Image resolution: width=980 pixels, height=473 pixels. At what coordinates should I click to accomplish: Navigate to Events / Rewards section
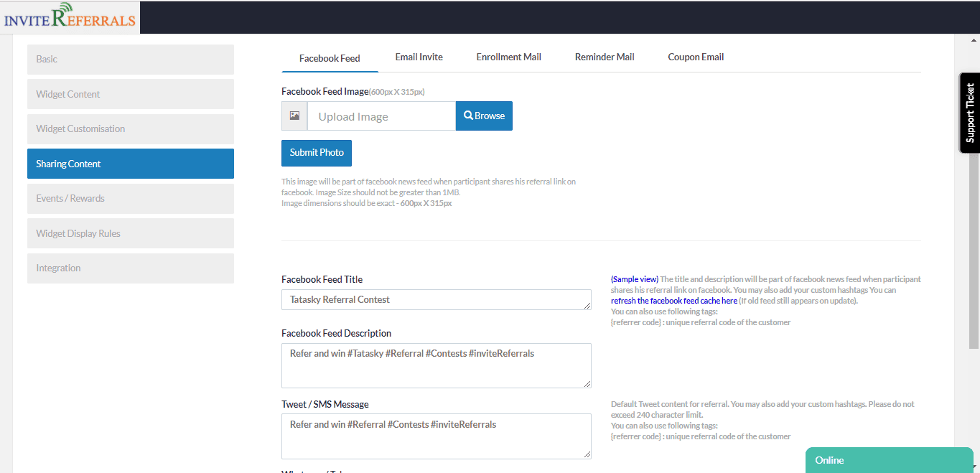coord(131,199)
